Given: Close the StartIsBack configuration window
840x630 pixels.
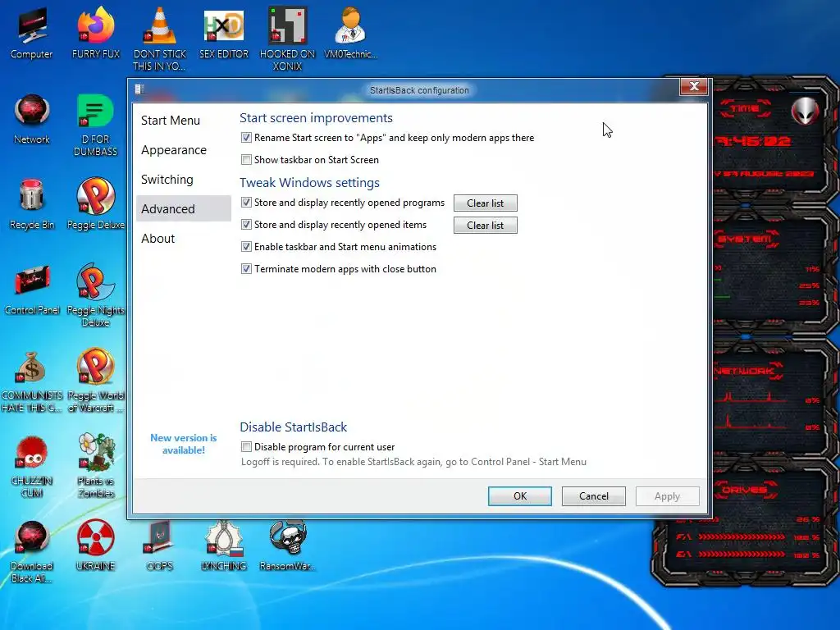Looking at the screenshot, I should [x=694, y=86].
